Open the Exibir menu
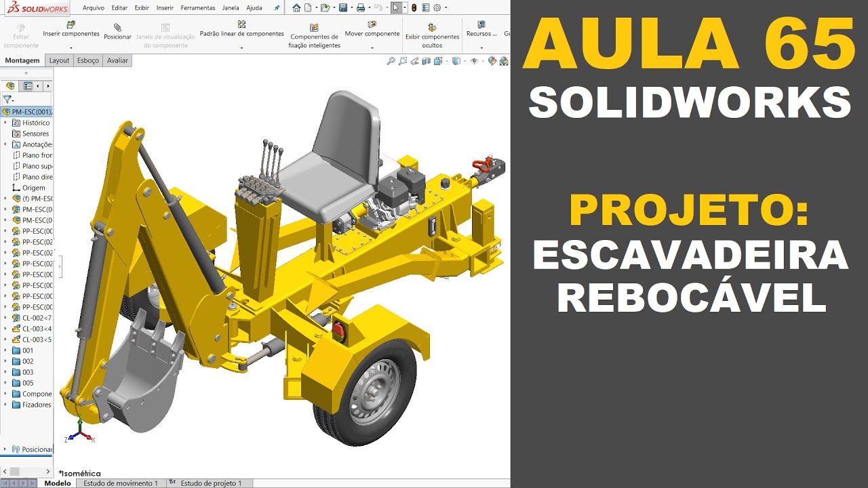 pos(142,8)
